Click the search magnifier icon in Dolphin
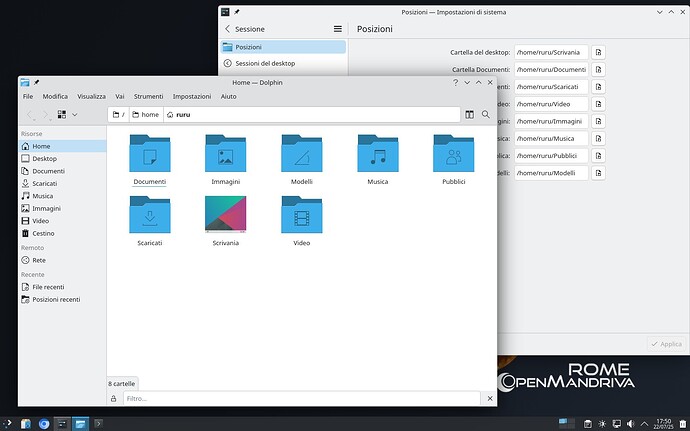 click(486, 115)
